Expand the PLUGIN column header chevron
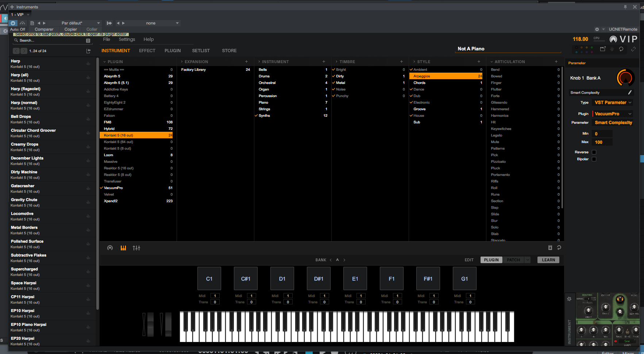 click(104, 61)
